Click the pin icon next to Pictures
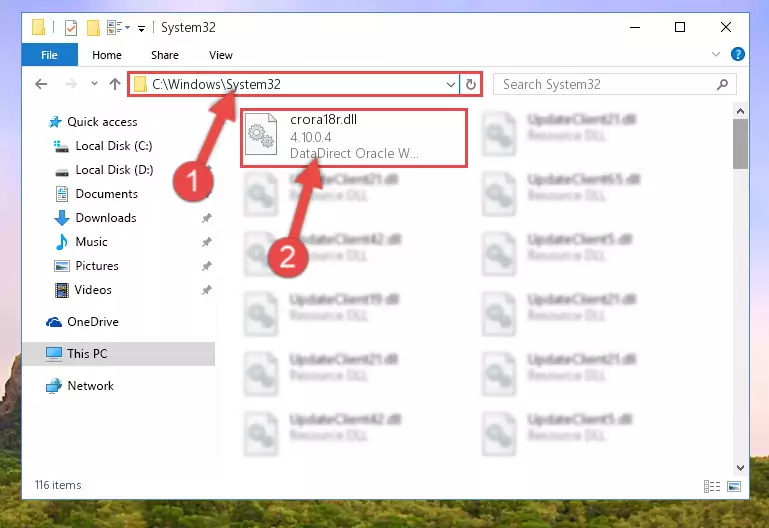This screenshot has width=769, height=528. 206,266
